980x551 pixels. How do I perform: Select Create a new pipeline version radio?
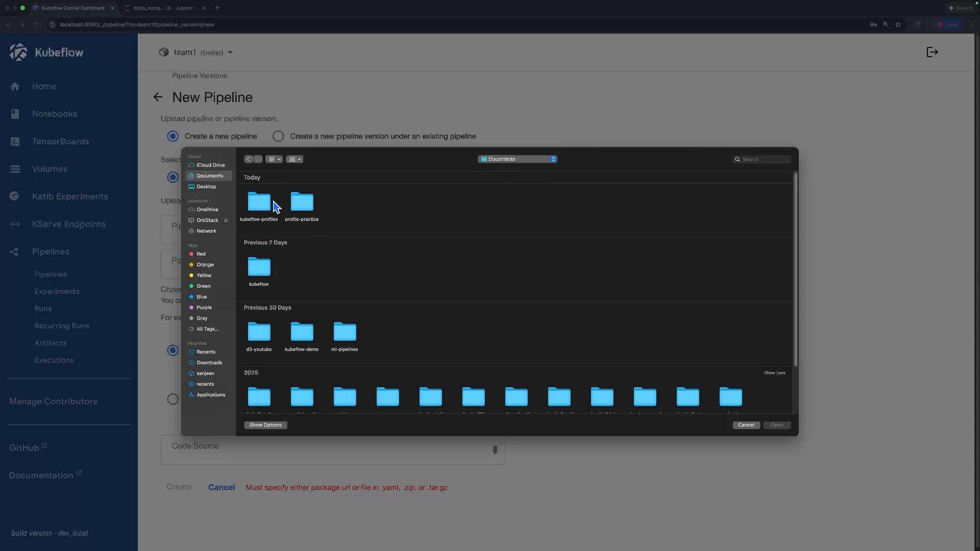point(278,136)
